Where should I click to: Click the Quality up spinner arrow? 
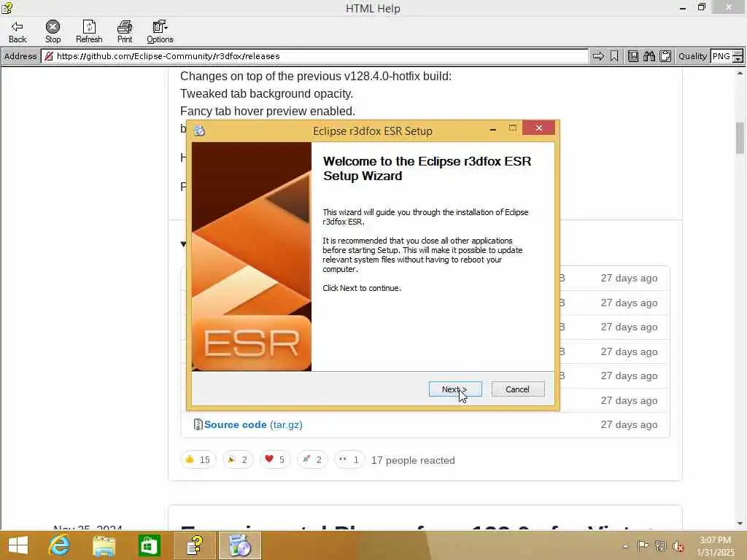click(x=738, y=52)
